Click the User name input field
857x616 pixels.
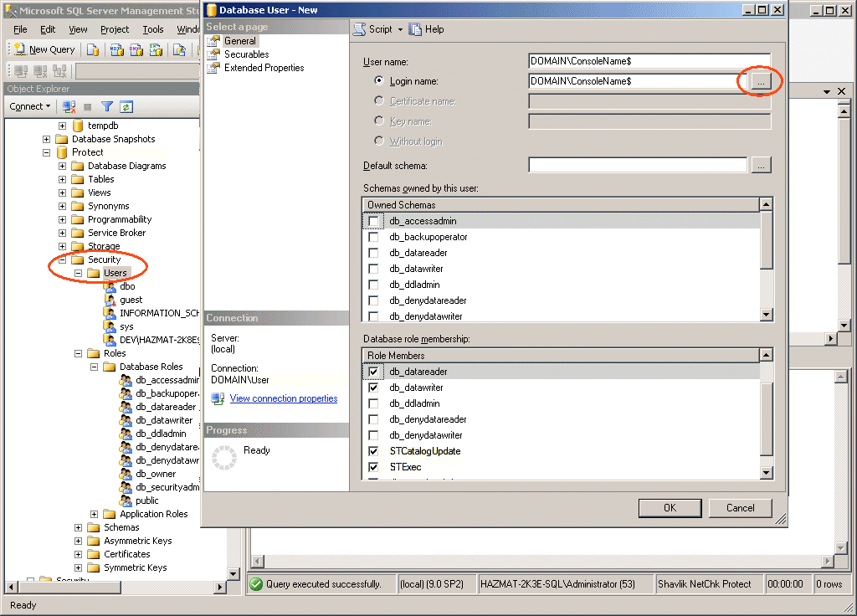[x=649, y=61]
